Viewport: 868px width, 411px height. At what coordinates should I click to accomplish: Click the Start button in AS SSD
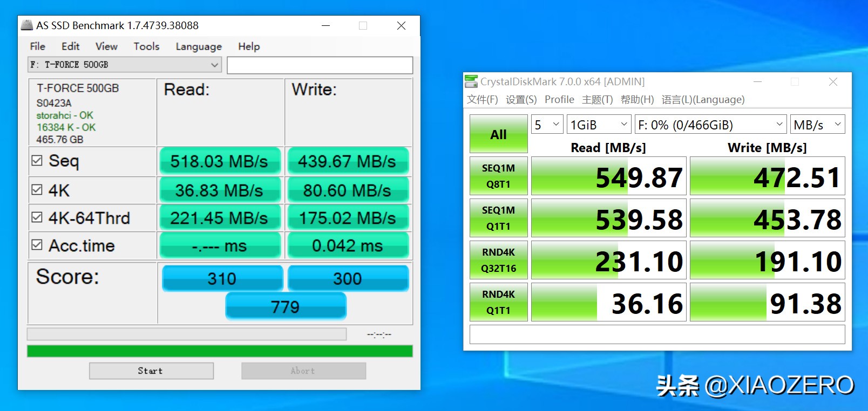(151, 371)
